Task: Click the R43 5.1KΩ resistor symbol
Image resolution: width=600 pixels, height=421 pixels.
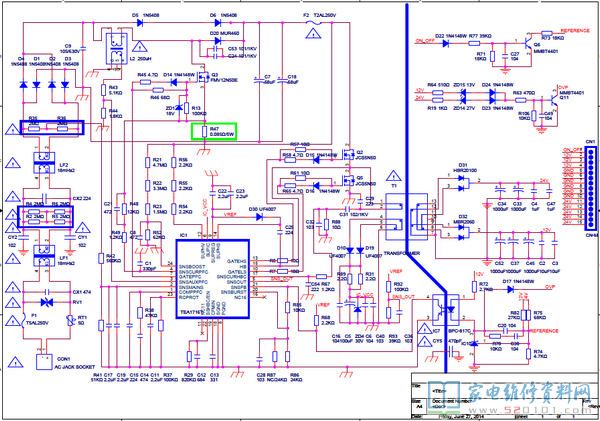Action: [x=103, y=90]
